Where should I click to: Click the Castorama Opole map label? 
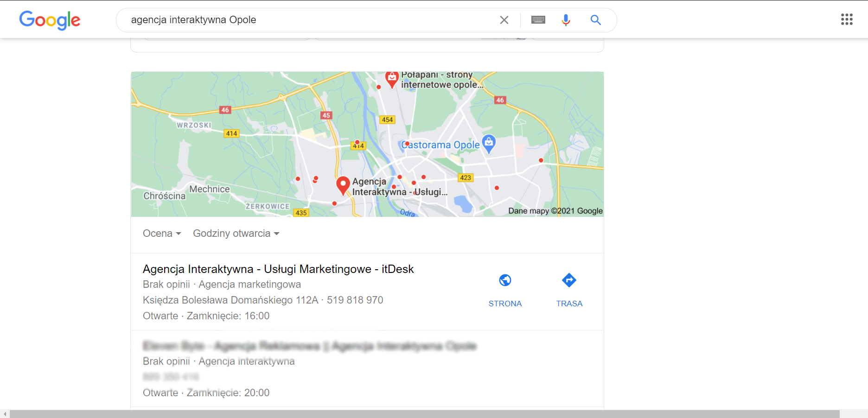(440, 145)
